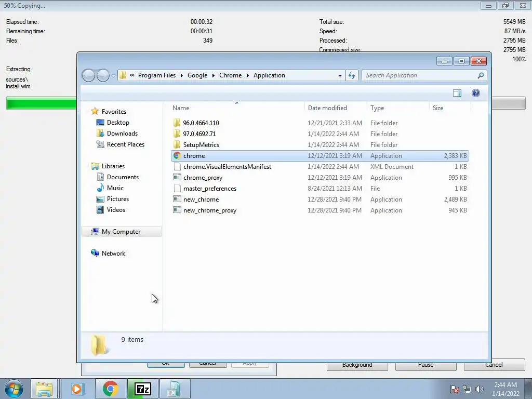Open the Help icon in Explorer toolbar
The width and height of the screenshot is (532, 399).
tap(476, 93)
